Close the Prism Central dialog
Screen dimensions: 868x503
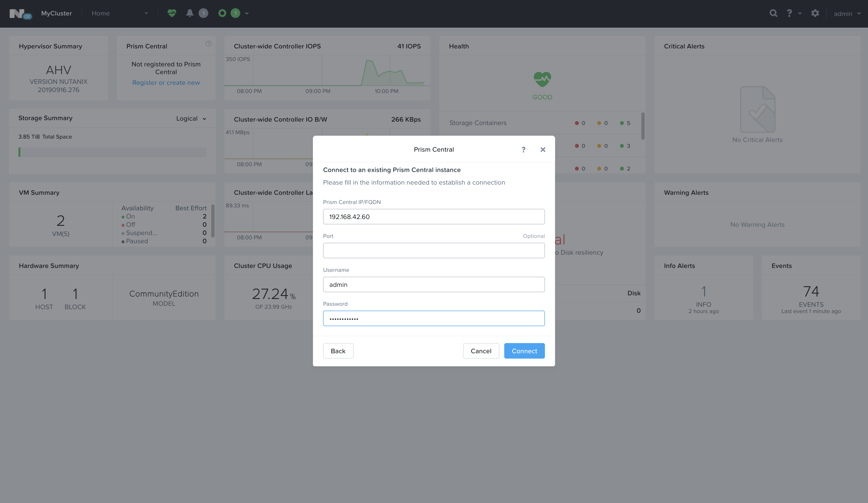[x=543, y=149]
